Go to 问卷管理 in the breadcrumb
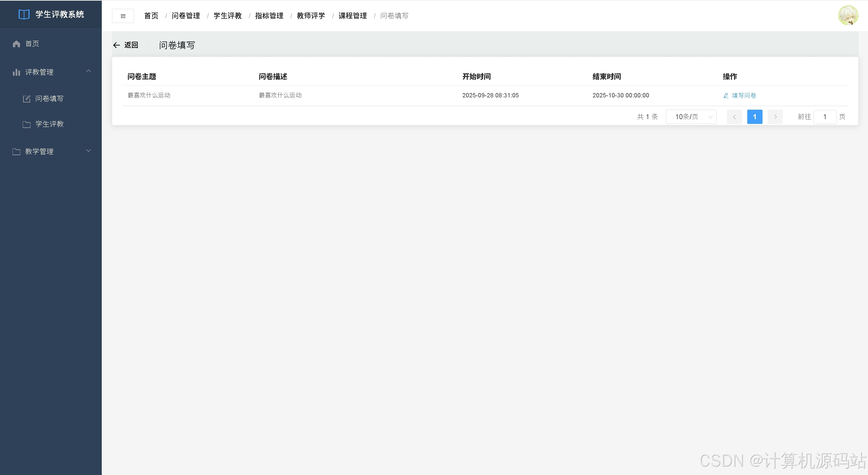 tap(186, 16)
